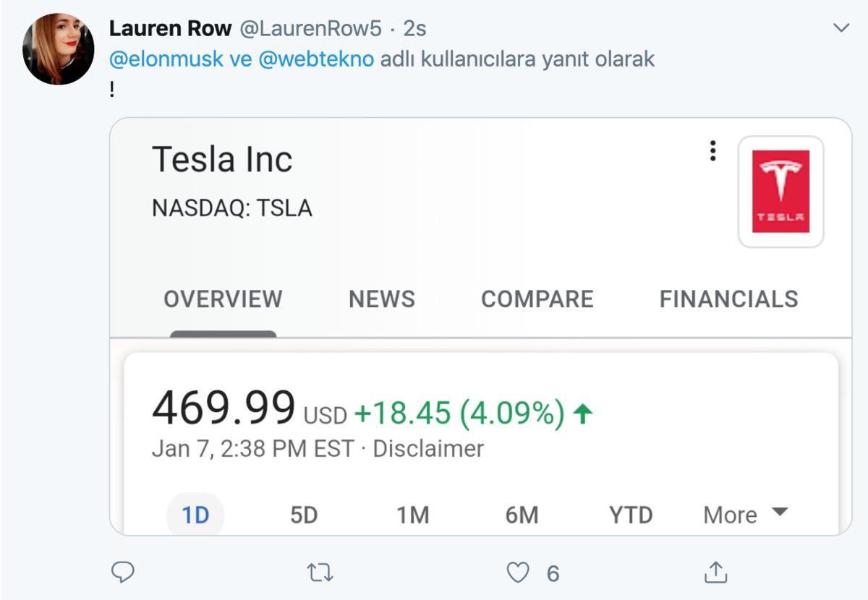Expand the tweet options chevron
This screenshot has width=868, height=600.
click(x=840, y=26)
